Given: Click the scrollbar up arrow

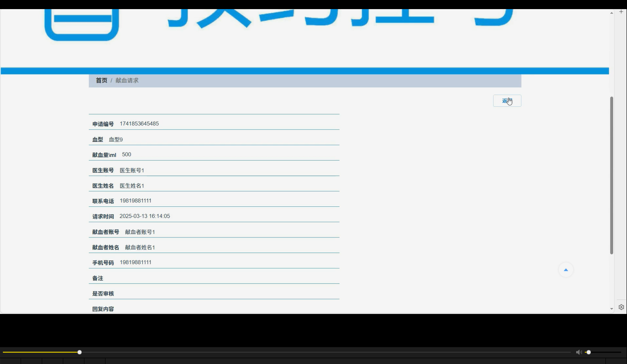Looking at the screenshot, I should 612,13.
